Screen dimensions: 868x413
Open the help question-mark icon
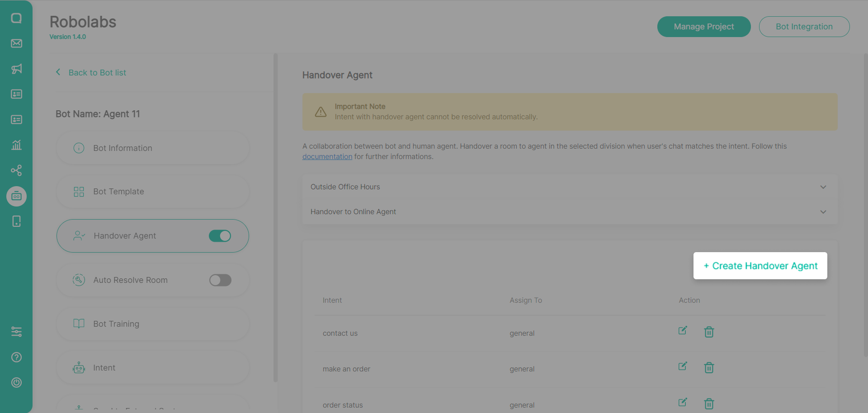17,357
